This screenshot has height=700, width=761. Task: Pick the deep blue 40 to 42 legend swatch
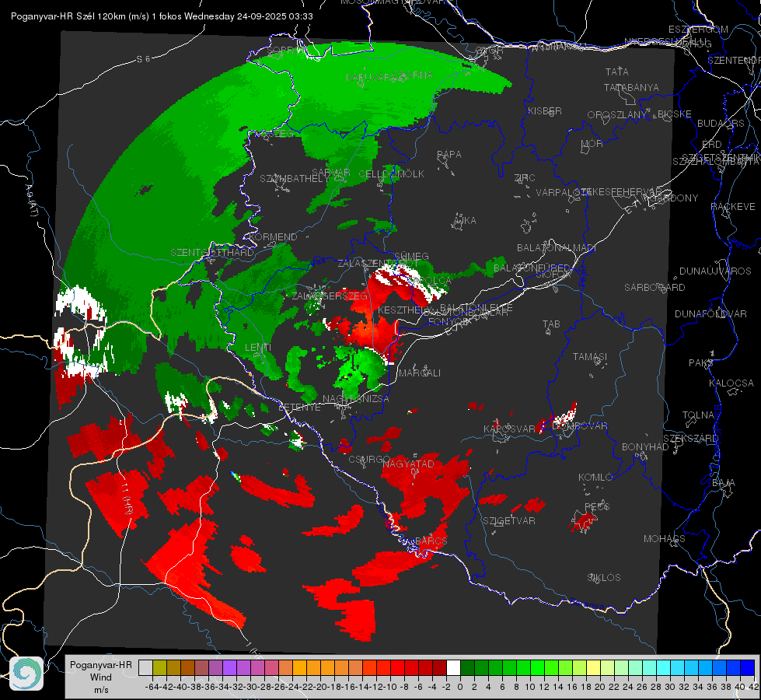(748, 667)
